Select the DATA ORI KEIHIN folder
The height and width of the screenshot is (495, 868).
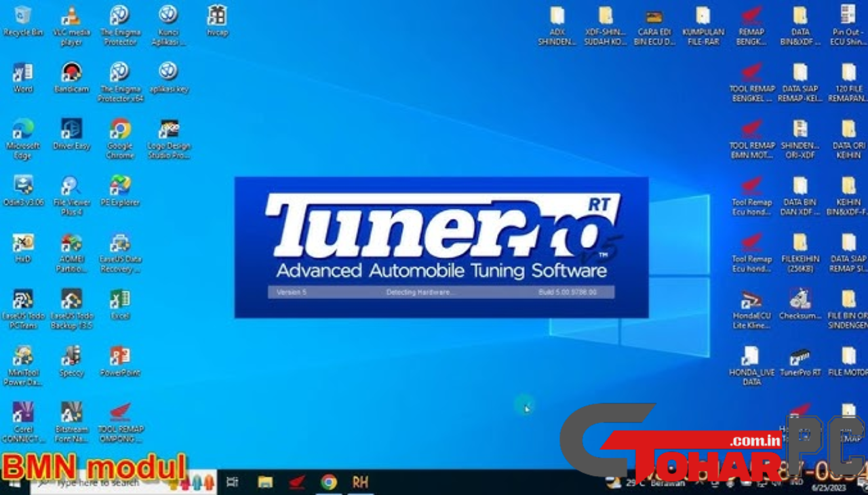tap(848, 139)
